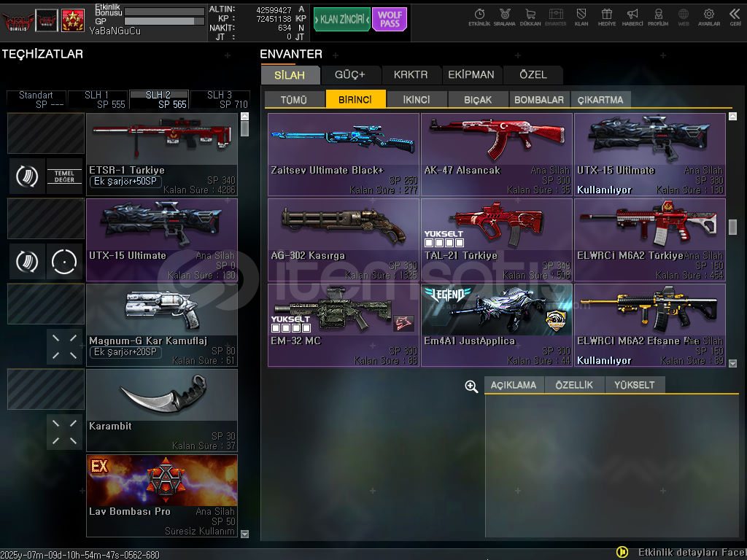
Task: Select the İKİNCİ filter tab
Action: [x=417, y=99]
